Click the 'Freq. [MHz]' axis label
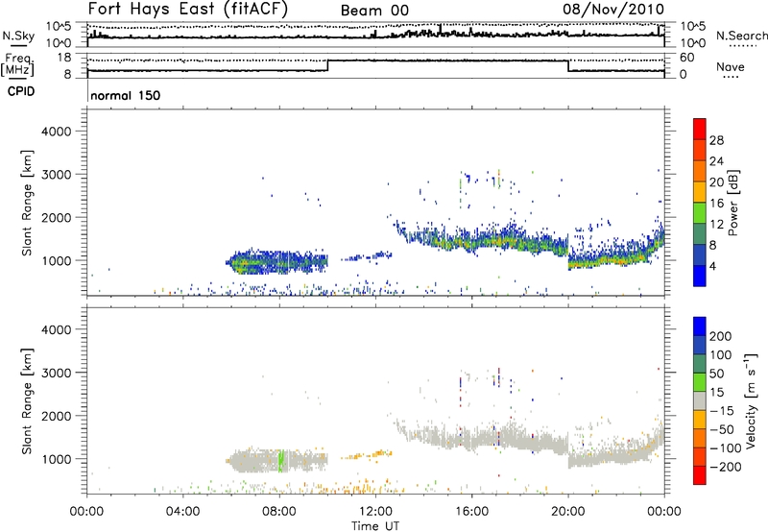This screenshot has height=532, width=768. 17,65
